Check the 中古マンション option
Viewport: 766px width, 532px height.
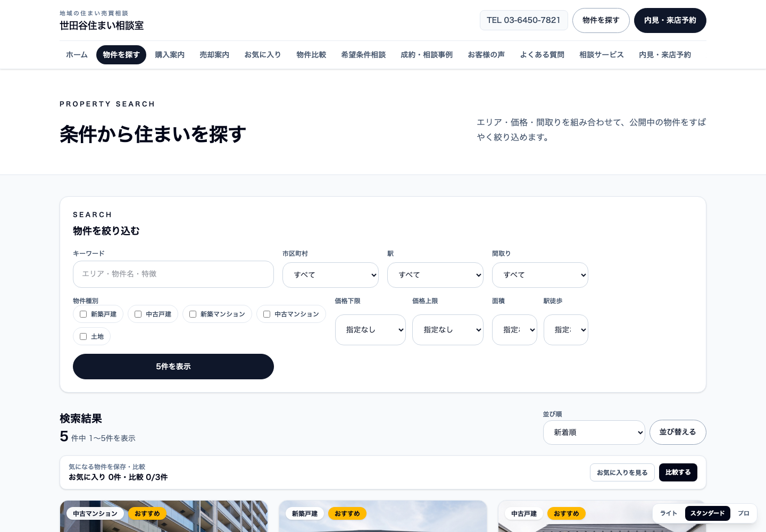point(267,314)
